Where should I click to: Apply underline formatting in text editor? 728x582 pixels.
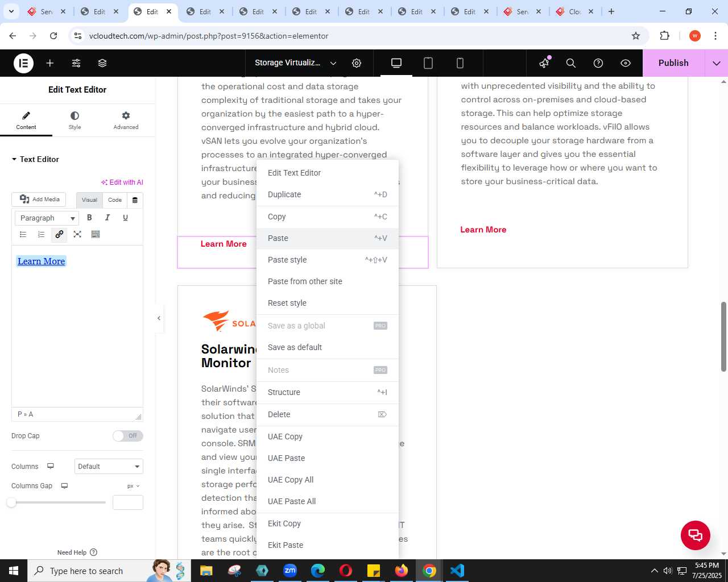click(x=126, y=218)
